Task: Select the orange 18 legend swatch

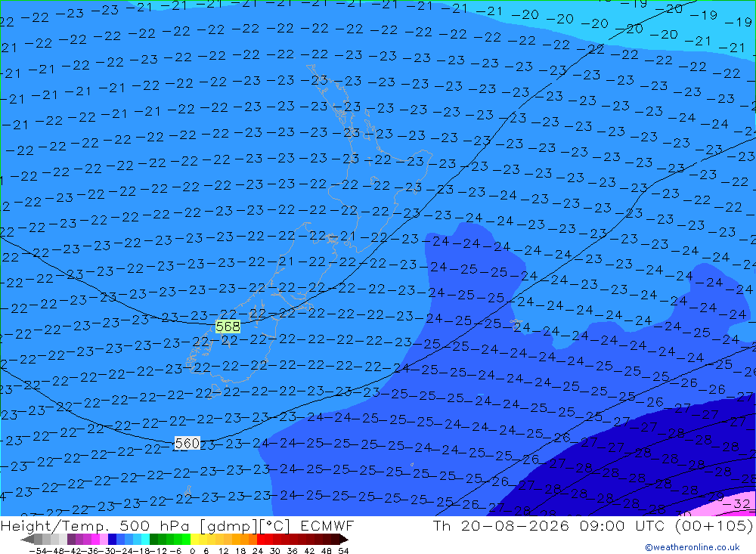Action: 244,539
